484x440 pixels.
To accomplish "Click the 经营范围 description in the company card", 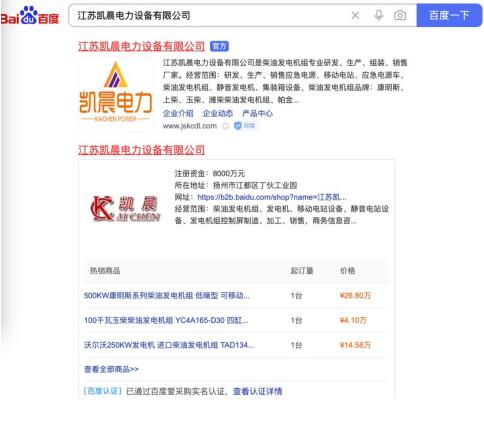I will [282, 215].
